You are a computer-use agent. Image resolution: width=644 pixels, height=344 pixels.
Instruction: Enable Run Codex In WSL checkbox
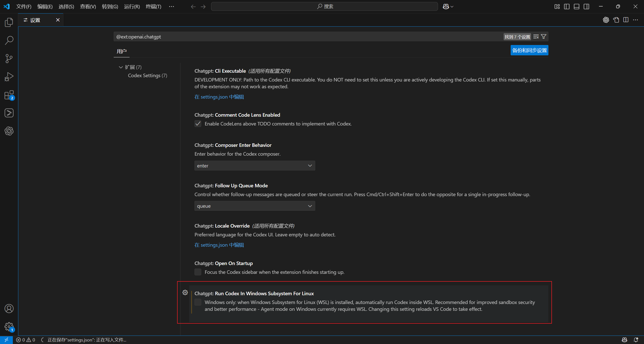coord(198,302)
